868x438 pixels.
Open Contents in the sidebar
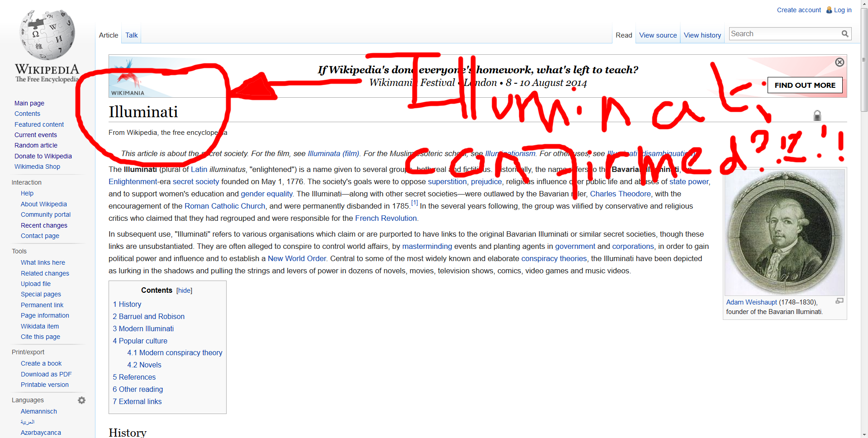(27, 114)
